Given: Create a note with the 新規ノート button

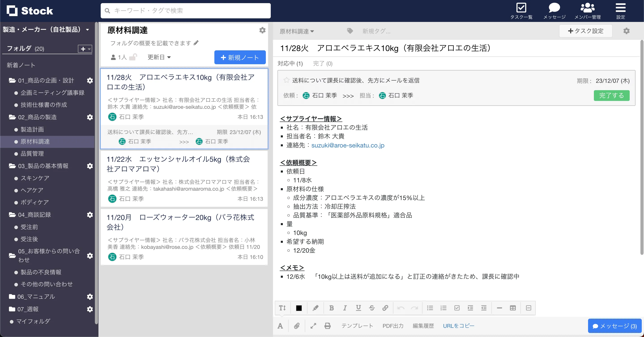Looking at the screenshot, I should pyautogui.click(x=239, y=57).
